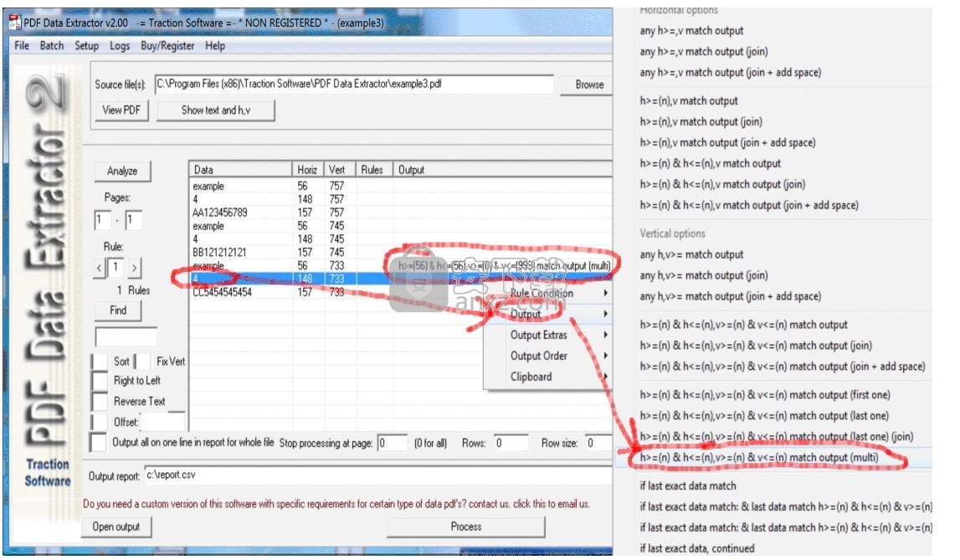This screenshot has width=960, height=560.
Task: Toggle the Fix Vert checkbox
Action: click(142, 362)
